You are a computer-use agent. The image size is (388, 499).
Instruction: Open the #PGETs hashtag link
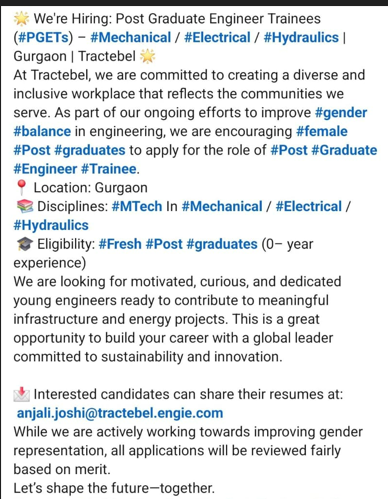pyautogui.click(x=43, y=38)
